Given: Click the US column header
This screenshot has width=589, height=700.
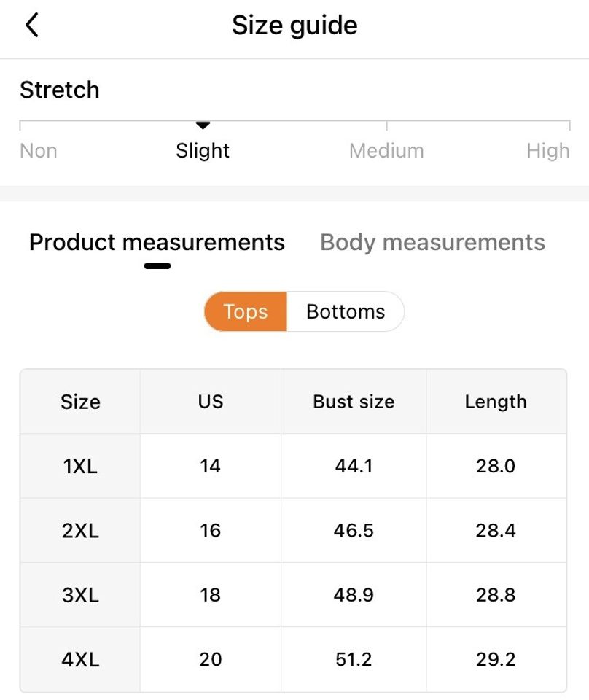Looking at the screenshot, I should click(x=211, y=402).
